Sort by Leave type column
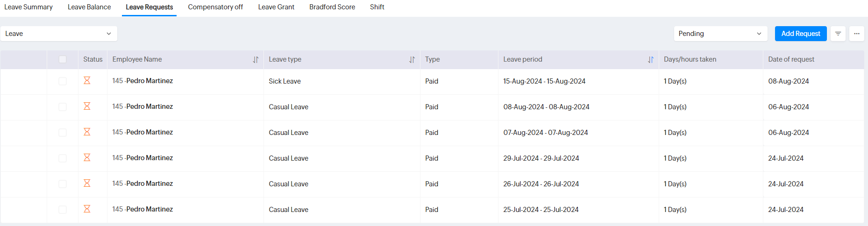Screen dimensions: 868x226 click(412, 60)
